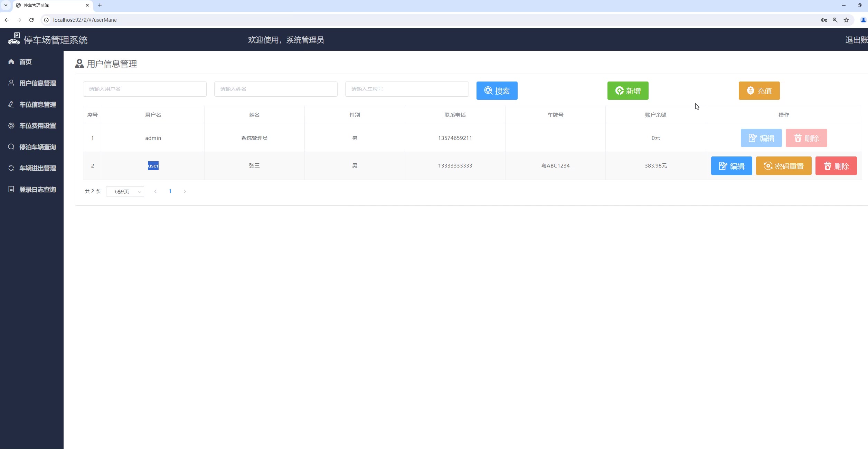Click the 联系电话 column header
Viewport: 868px width, 449px height.
(x=455, y=115)
